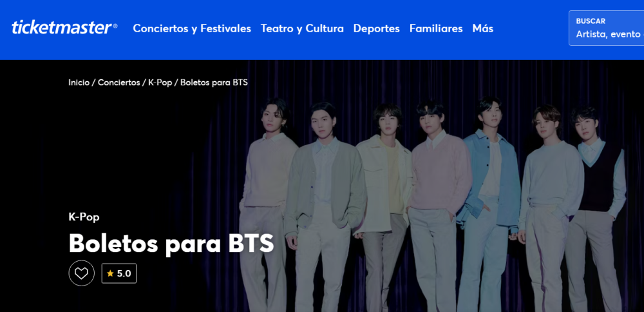
Task: Open K-Pop breadcrumb link
Action: pyautogui.click(x=160, y=83)
